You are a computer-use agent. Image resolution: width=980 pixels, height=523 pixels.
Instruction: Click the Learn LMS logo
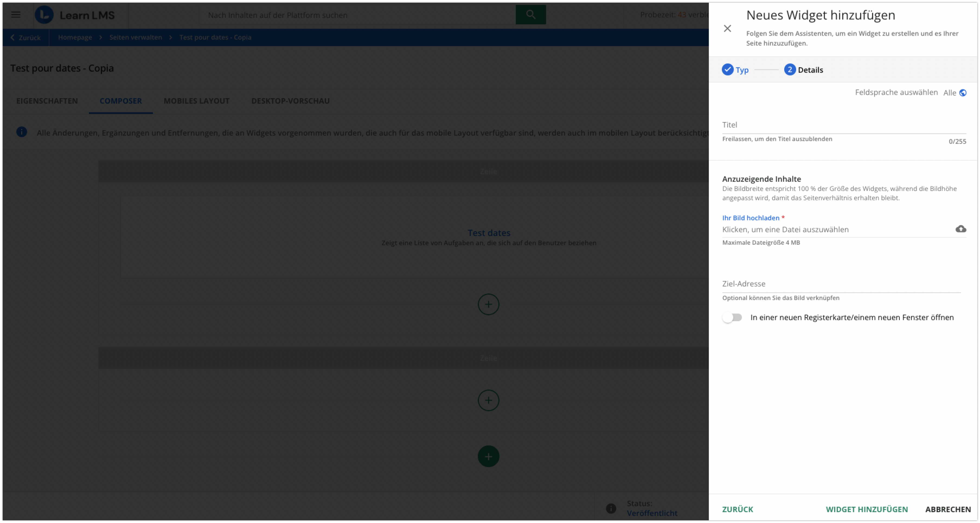point(75,15)
